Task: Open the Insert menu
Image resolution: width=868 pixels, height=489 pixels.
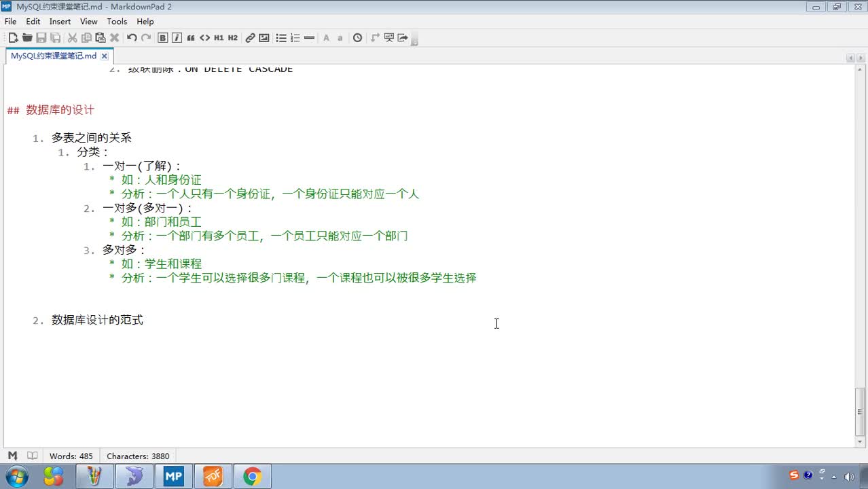Action: tap(60, 22)
